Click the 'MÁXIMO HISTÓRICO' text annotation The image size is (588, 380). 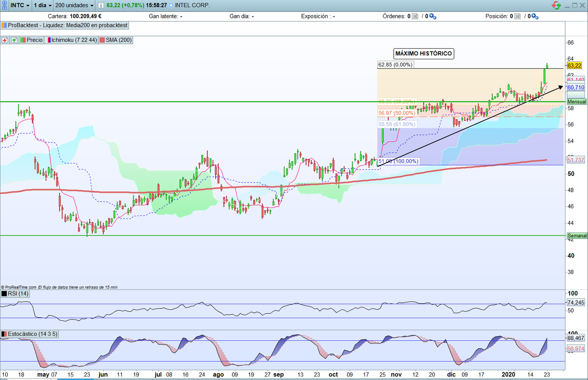point(424,54)
